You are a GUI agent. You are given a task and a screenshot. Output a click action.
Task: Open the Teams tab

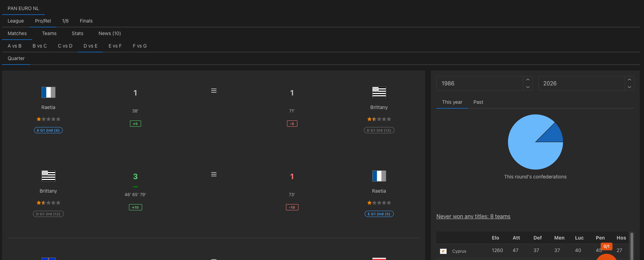[x=49, y=33]
